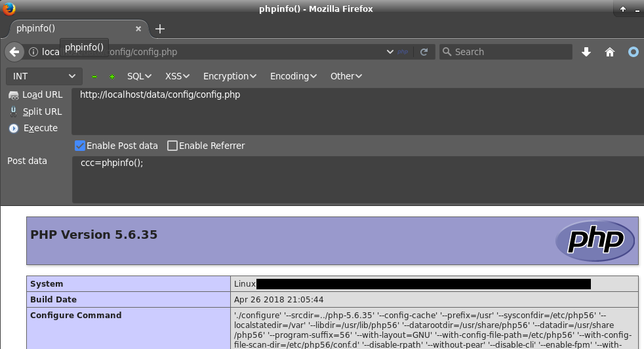Open address bar history dropdown arrow
This screenshot has width=644, height=349.
click(390, 52)
